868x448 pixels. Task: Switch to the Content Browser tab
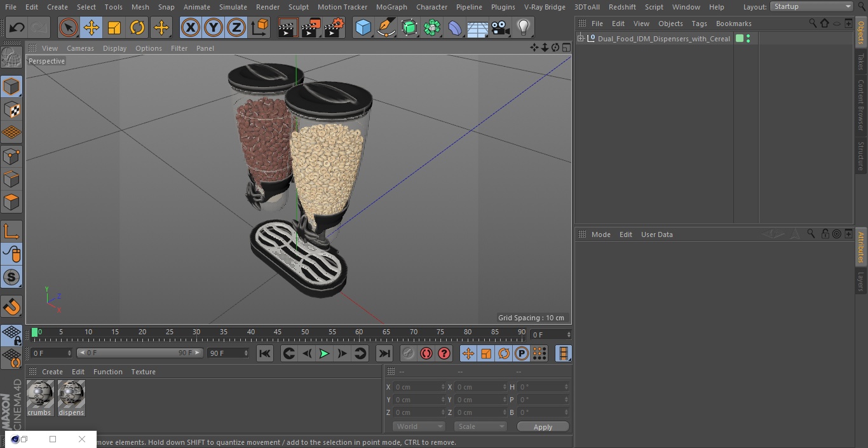861,105
